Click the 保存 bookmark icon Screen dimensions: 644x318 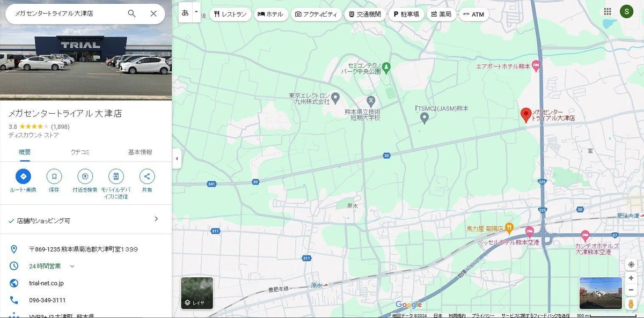54,176
